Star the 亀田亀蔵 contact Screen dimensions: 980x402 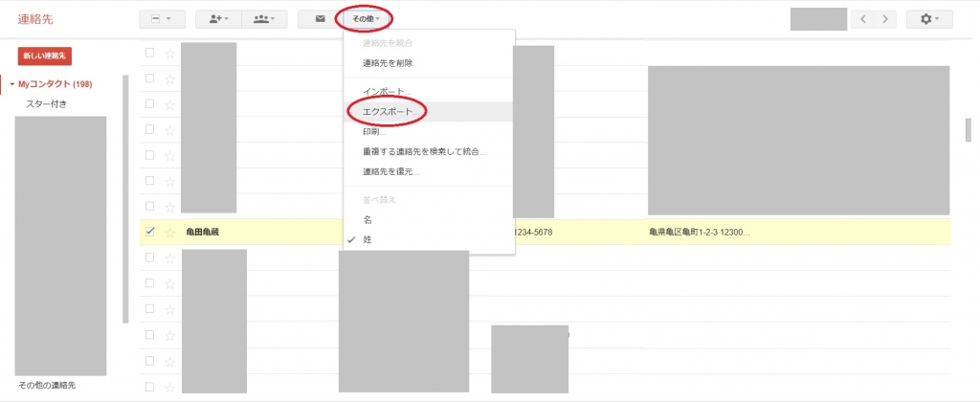pos(169,232)
